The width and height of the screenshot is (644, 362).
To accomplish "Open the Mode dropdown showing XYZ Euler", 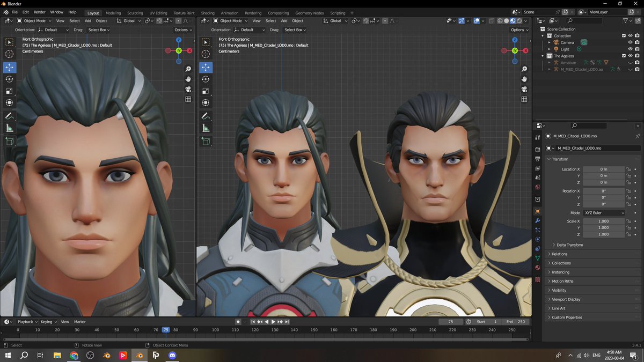I will 603,212.
